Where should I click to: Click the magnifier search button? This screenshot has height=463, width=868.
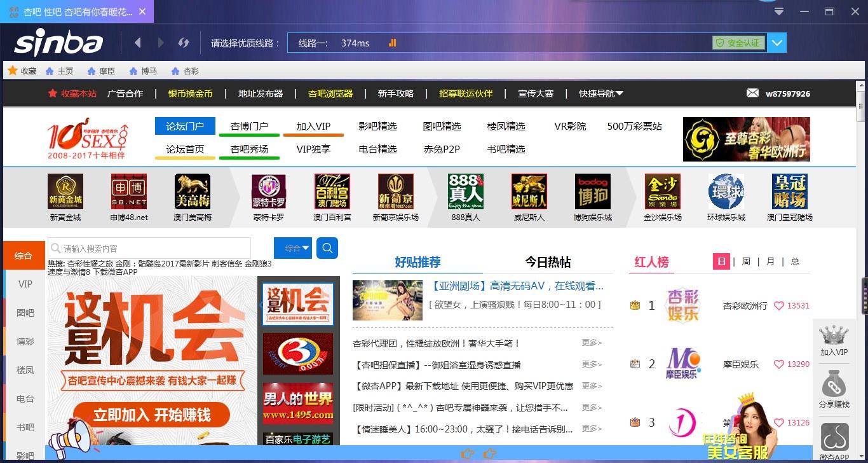(327, 248)
